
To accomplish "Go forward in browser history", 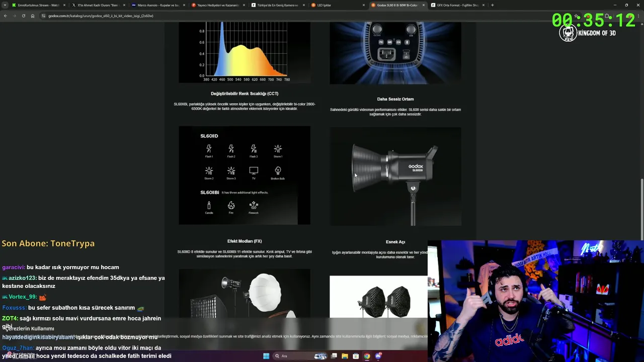I will [14, 16].
